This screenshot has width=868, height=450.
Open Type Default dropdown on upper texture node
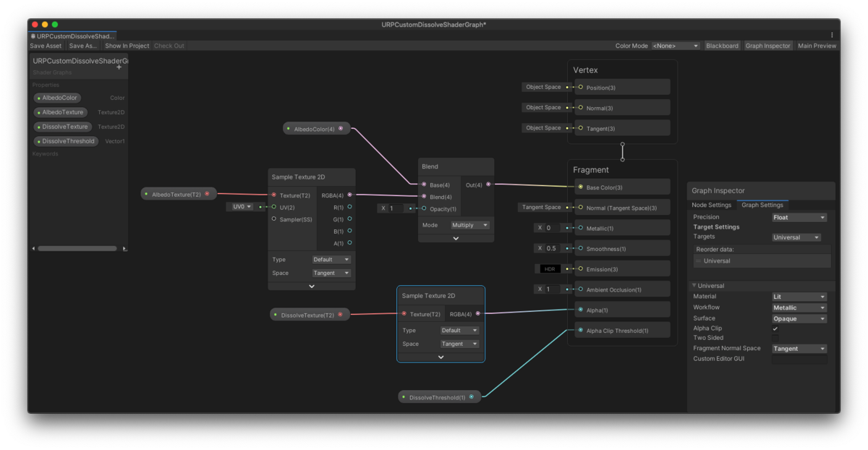(x=331, y=259)
